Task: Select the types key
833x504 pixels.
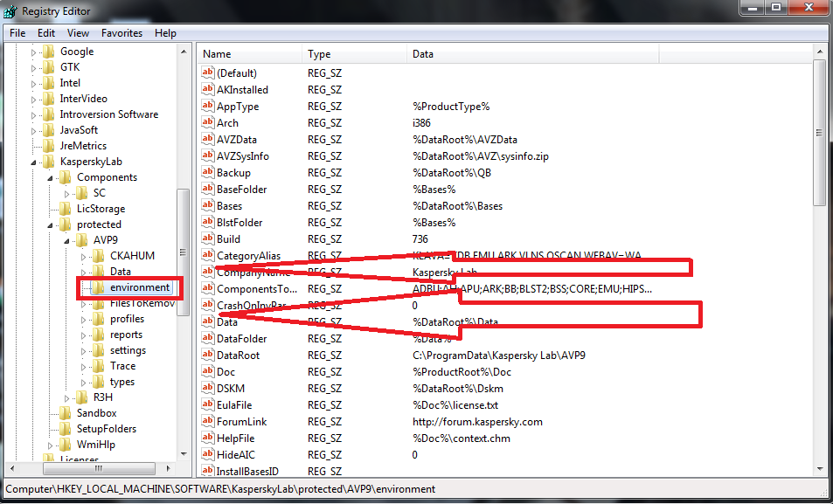Action: pyautogui.click(x=122, y=382)
